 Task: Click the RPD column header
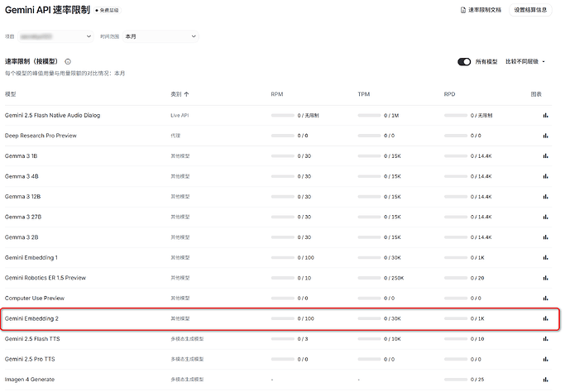pos(449,94)
